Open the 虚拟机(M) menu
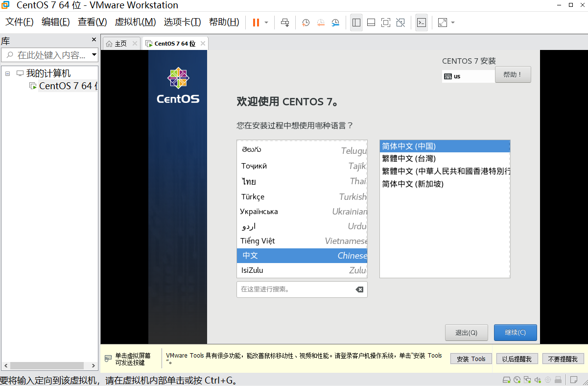 tap(135, 22)
